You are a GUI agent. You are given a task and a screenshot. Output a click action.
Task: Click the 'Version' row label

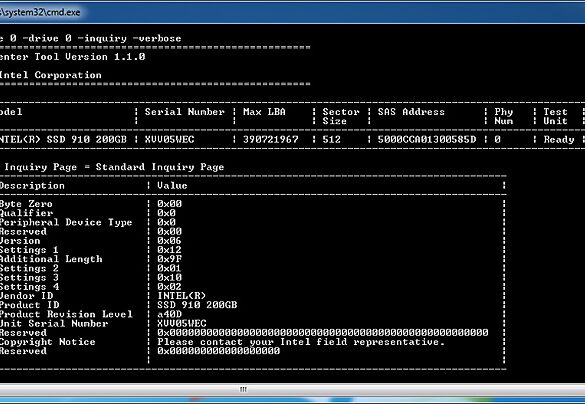[x=20, y=241]
